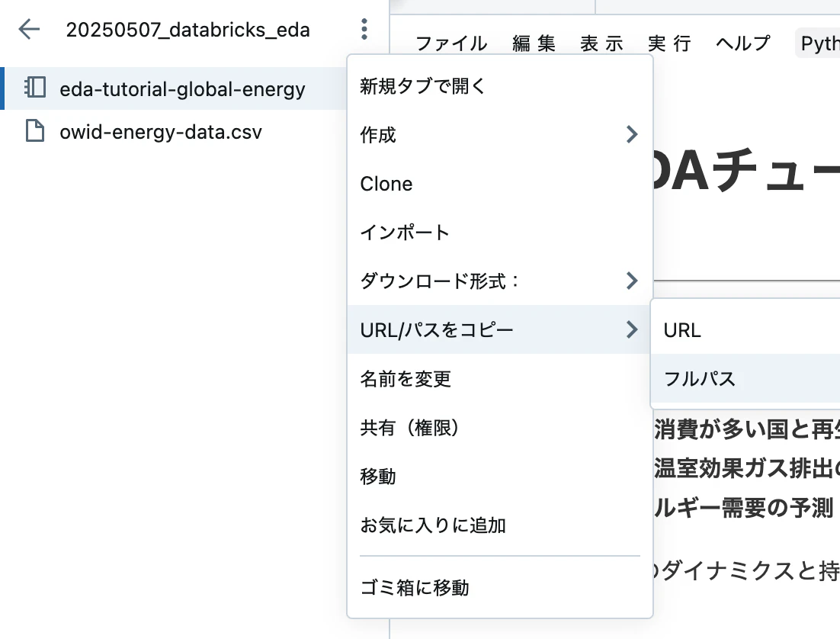The width and height of the screenshot is (840, 639).
Task: Open the ダウンロード形式 submenu
Action: click(x=499, y=281)
